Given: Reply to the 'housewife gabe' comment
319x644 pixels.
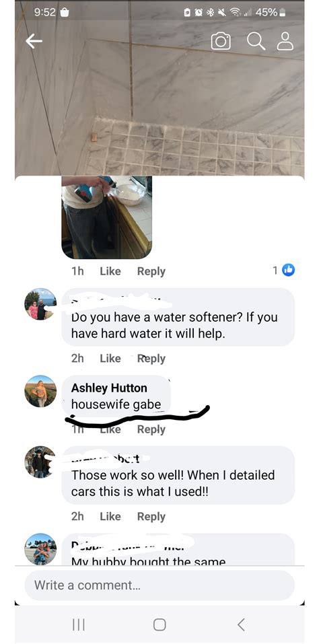Looking at the screenshot, I should point(151,429).
